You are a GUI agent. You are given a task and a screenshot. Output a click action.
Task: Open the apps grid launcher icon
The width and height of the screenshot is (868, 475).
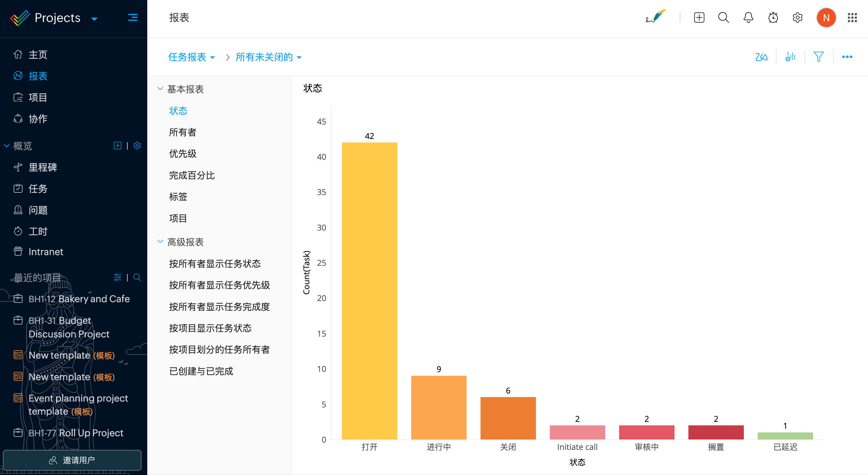(x=852, y=18)
